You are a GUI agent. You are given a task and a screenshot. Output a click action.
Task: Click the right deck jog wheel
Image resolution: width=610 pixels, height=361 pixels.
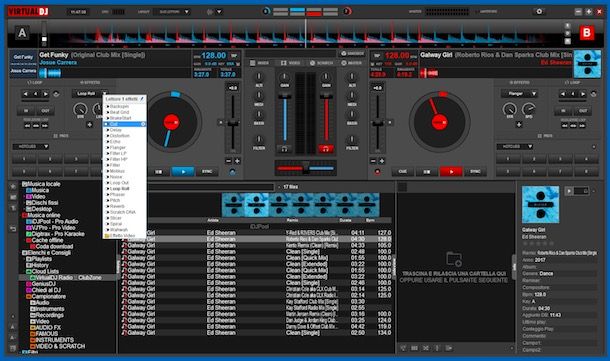click(440, 122)
